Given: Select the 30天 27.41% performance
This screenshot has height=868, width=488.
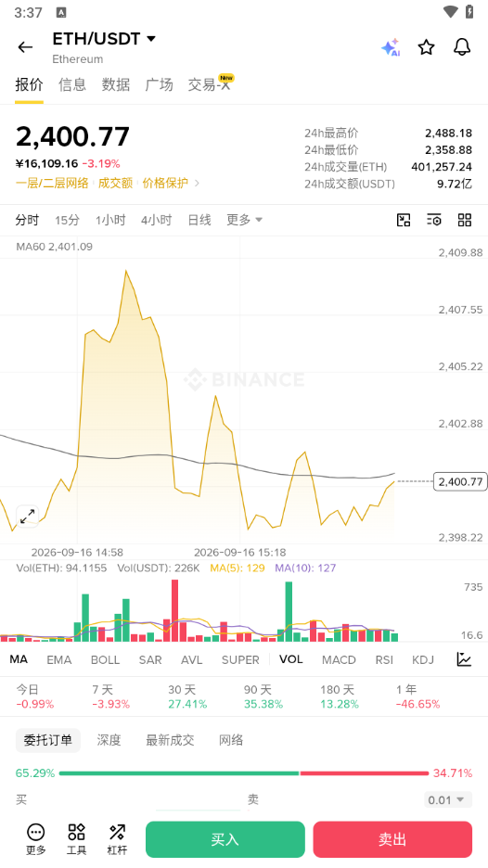Looking at the screenshot, I should point(187,696).
